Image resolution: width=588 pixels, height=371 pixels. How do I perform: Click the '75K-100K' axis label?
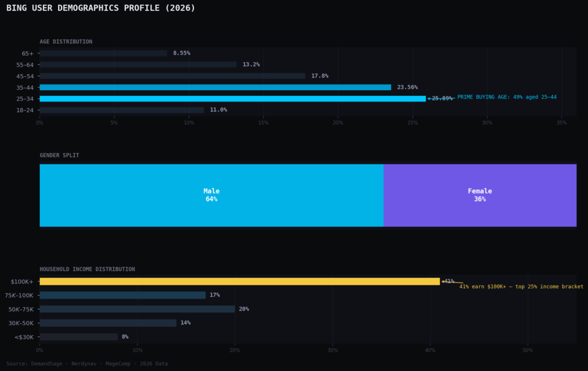pyautogui.click(x=19, y=296)
